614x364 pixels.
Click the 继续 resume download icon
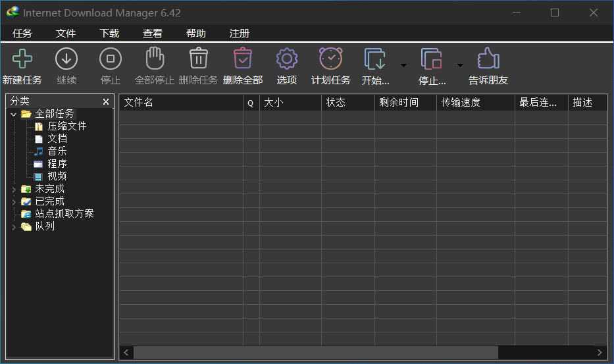pyautogui.click(x=66, y=59)
